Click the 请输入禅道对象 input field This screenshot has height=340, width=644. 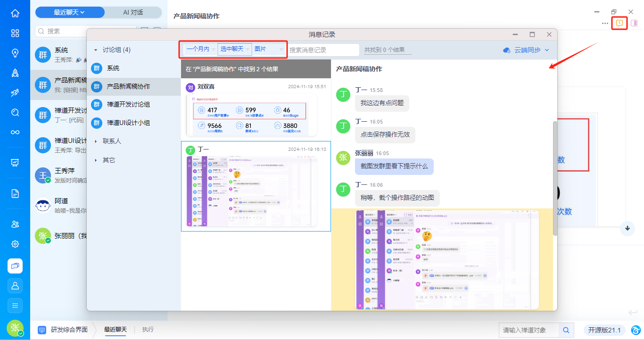529,330
